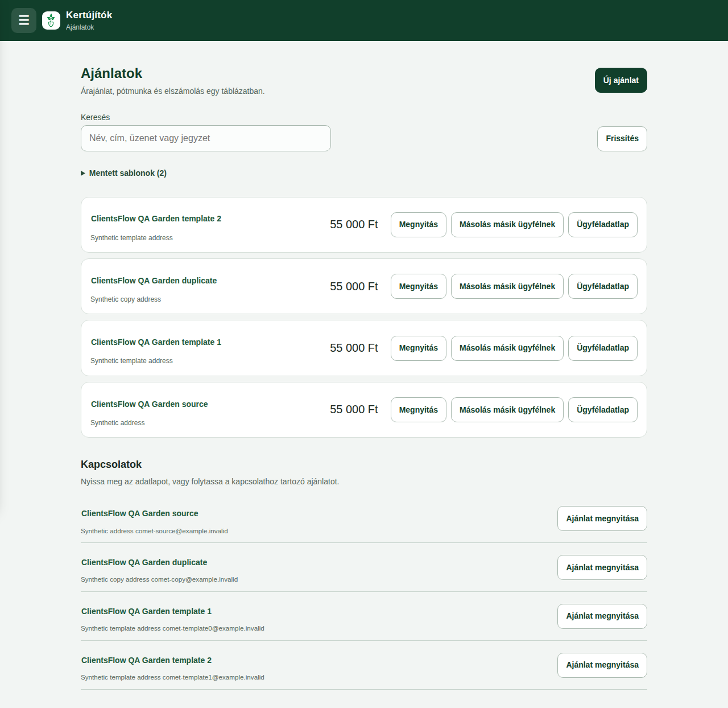This screenshot has width=728, height=708.
Task: Click contact name ClientsFlow QA Garden duplicate
Action: [x=144, y=562]
